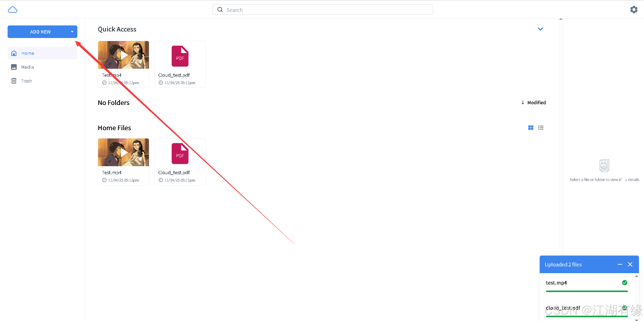Image resolution: width=644 pixels, height=321 pixels.
Task: Switch to grid view layout
Action: point(531,128)
